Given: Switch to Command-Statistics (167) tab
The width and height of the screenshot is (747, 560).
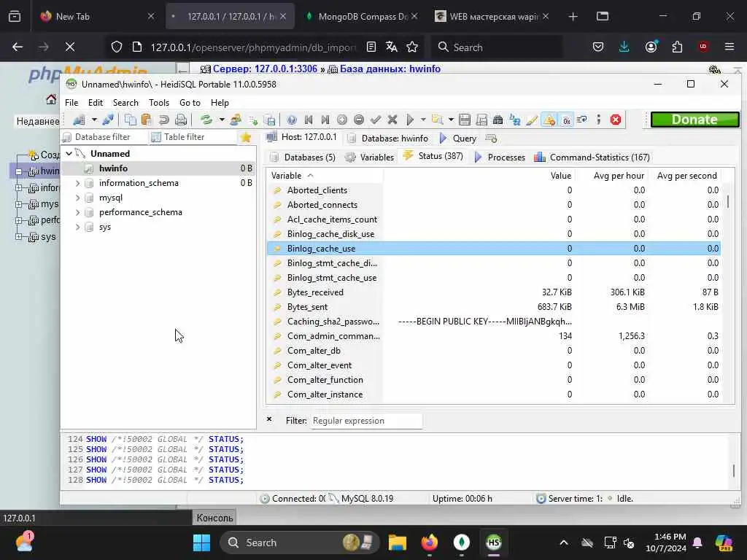Looking at the screenshot, I should pyautogui.click(x=592, y=157).
